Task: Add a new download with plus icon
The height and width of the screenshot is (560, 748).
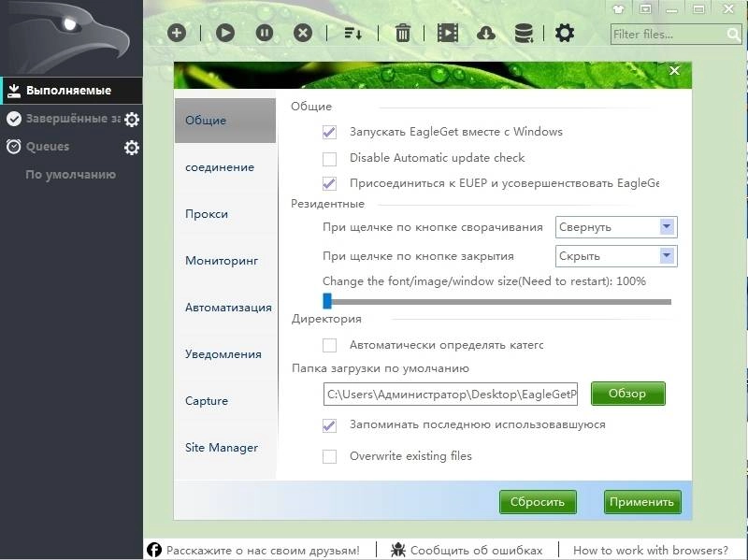Action: [177, 33]
